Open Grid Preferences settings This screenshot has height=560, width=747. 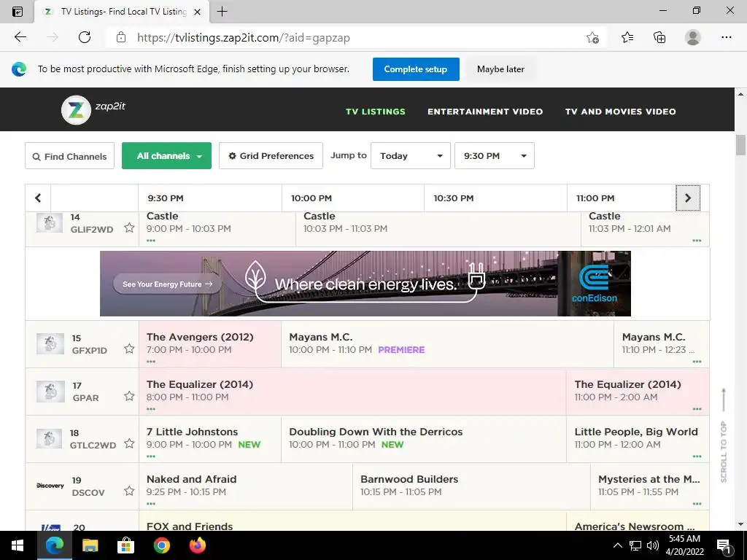[271, 156]
